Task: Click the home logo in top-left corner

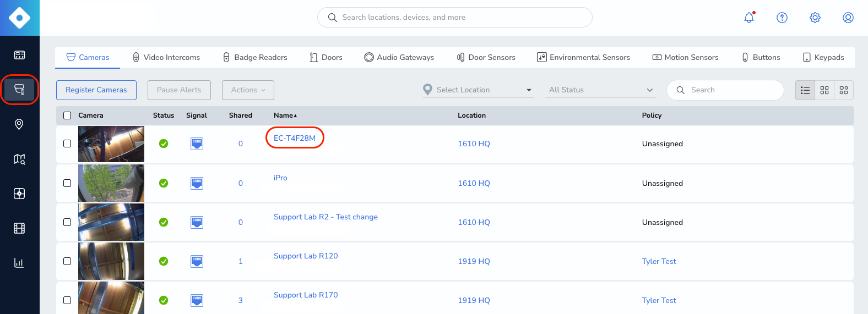Action: pyautogui.click(x=20, y=18)
